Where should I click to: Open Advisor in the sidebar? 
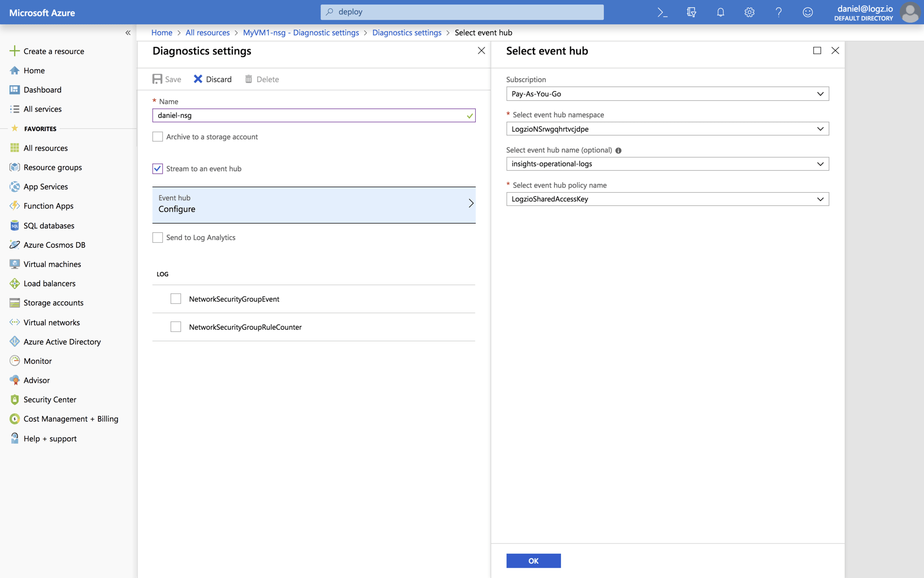point(37,380)
